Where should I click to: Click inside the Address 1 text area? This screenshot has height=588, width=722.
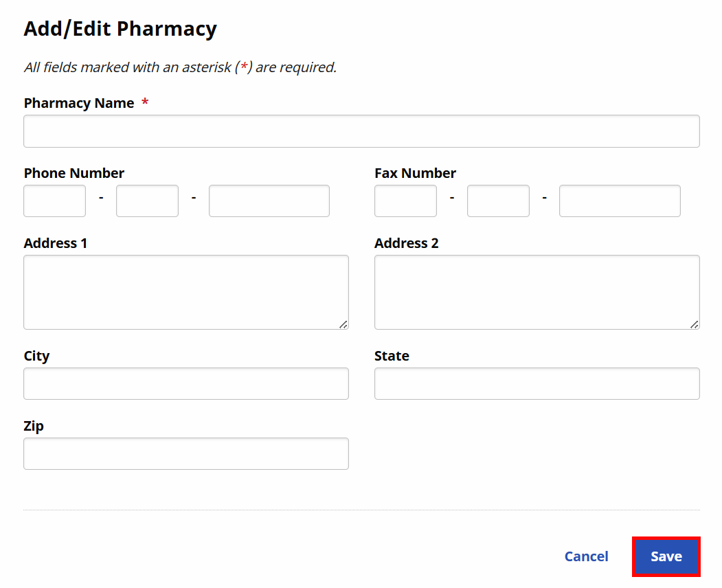coord(185,292)
